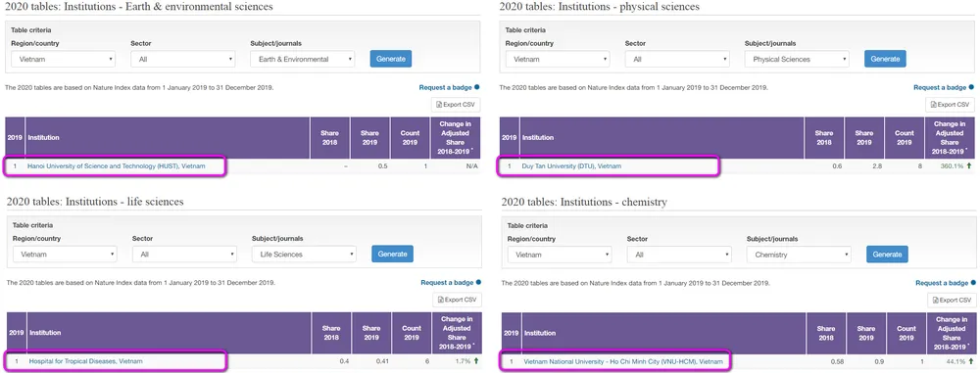Image resolution: width=980 pixels, height=373 pixels.
Task: Select Share 2019 value 0.5
Action: pos(382,166)
